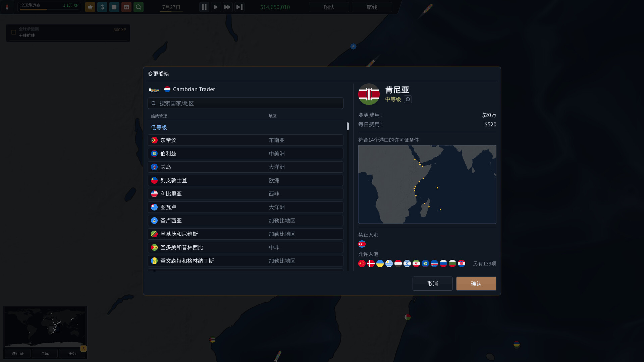This screenshot has height=362, width=644.
Task: Click the Netherlands flag beside Cambrian Trader
Action: 167,89
